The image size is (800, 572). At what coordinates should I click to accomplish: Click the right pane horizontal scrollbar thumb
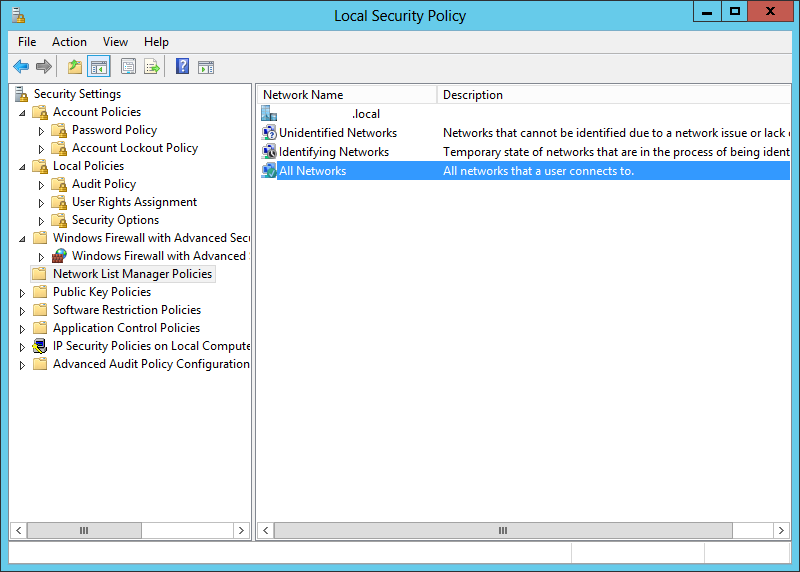(503, 530)
